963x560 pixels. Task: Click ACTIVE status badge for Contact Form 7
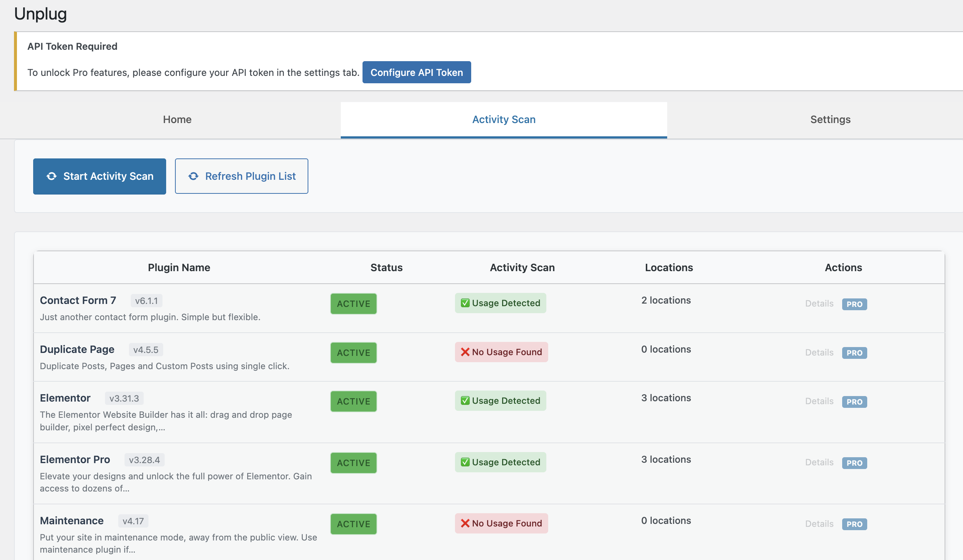pos(354,304)
